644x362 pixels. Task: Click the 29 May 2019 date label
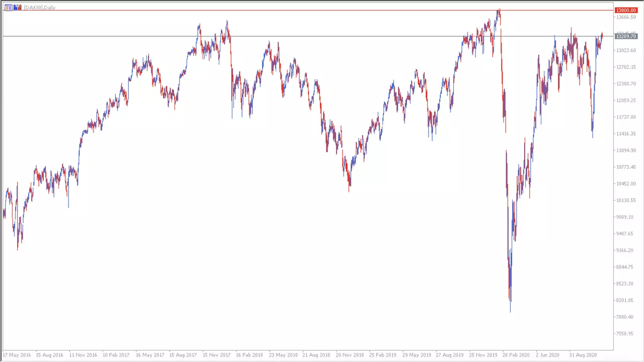416,355
